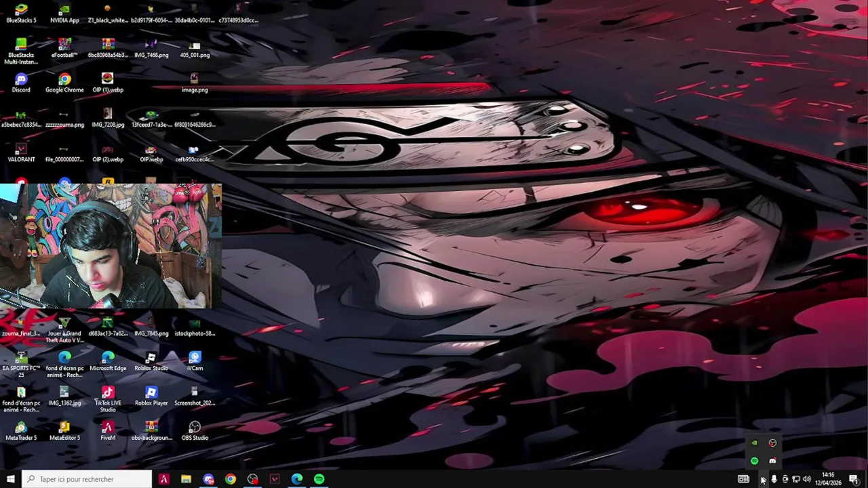Open Google Chrome from the taskbar

click(231, 479)
